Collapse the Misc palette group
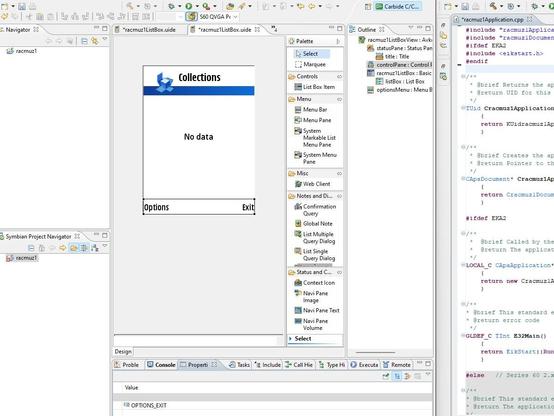 (x=339, y=173)
